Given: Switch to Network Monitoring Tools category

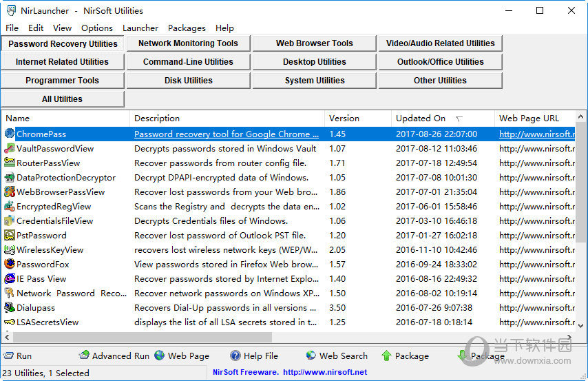Looking at the screenshot, I should point(188,43).
